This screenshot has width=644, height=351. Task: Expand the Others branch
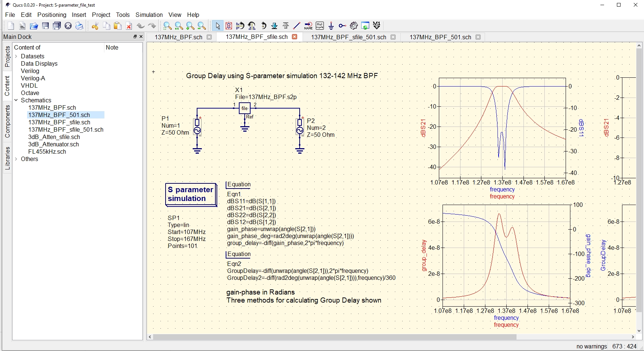[x=16, y=159]
